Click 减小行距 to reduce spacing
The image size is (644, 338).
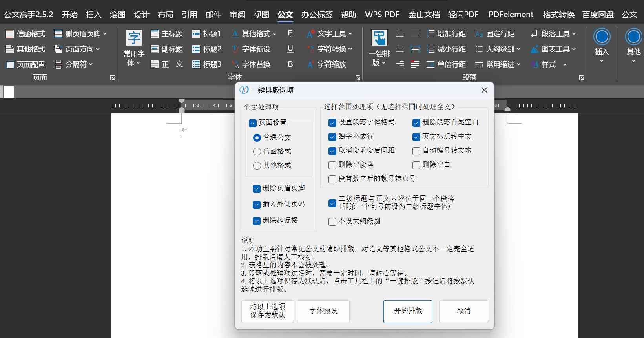(x=446, y=49)
